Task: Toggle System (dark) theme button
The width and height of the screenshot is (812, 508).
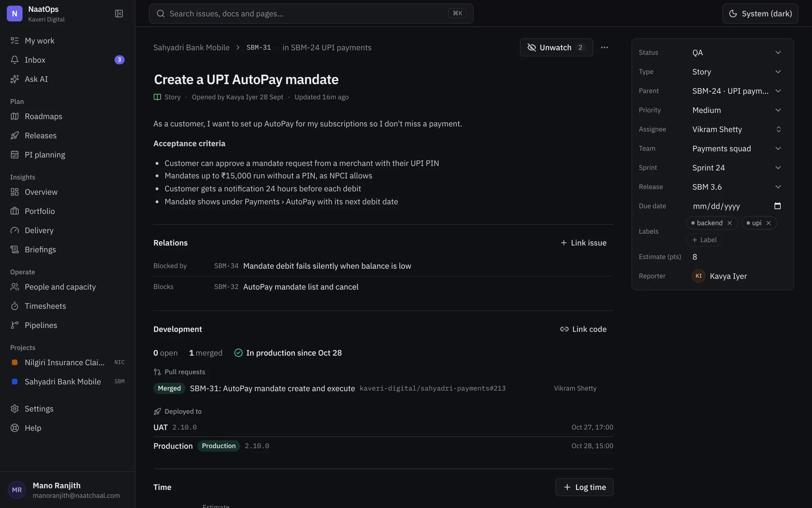Action: 760,14
